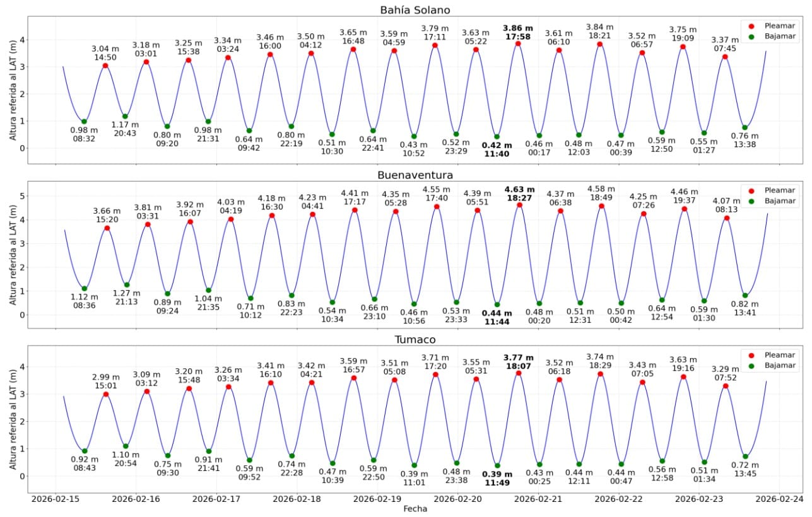
Task: Click the Fecha x-axis title
Action: point(415,509)
